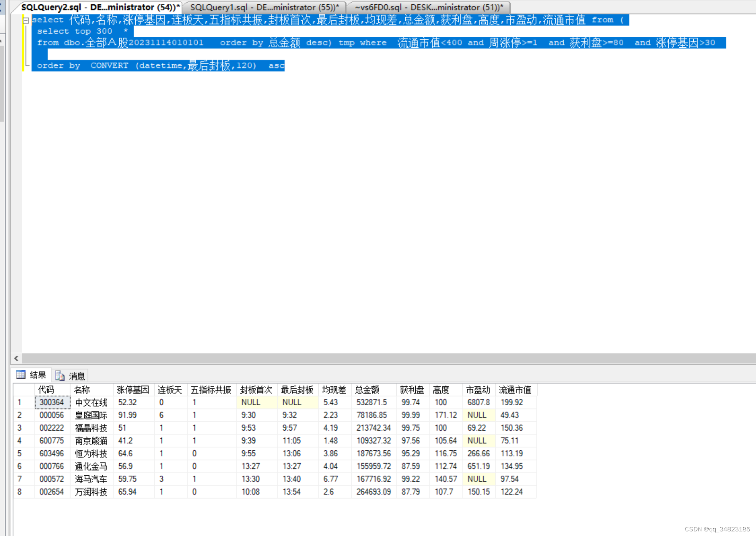Open the 消息 messages tab
This screenshot has width=756, height=536.
(x=76, y=376)
